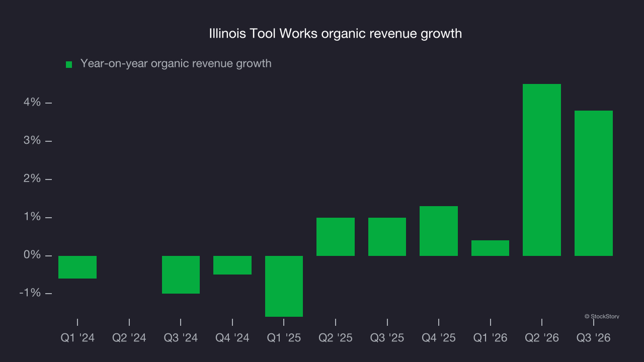Screen dimensions: 644x362
Task: Click the Q3 '26 x-axis label
Action: point(594,338)
